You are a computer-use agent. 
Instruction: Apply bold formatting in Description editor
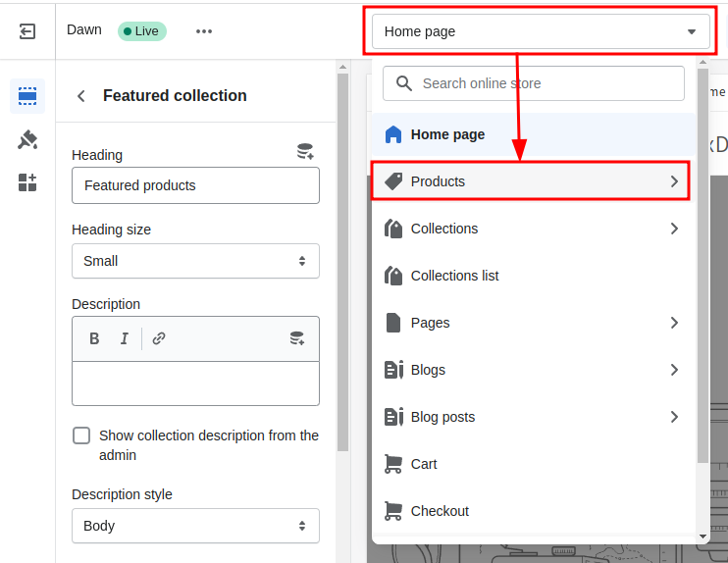click(95, 339)
